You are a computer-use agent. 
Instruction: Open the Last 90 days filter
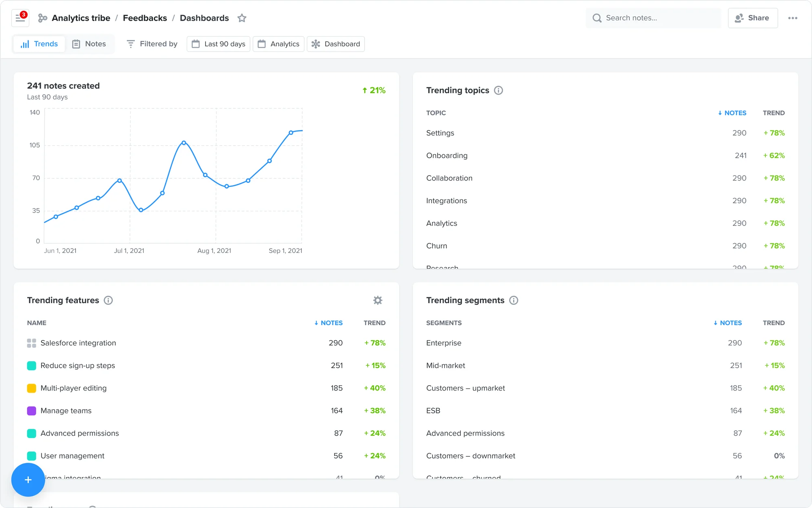point(218,44)
